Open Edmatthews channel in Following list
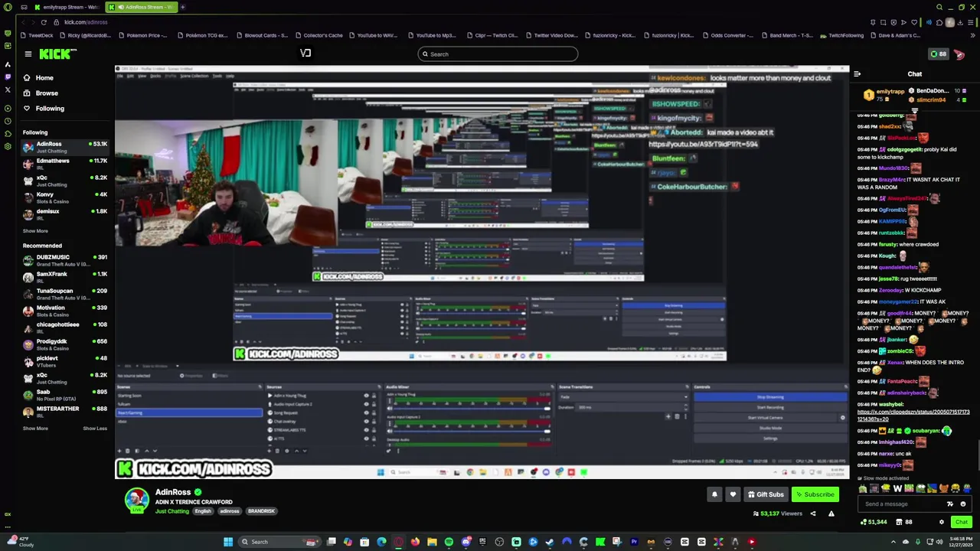 pyautogui.click(x=66, y=164)
